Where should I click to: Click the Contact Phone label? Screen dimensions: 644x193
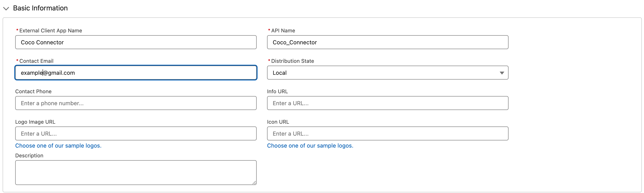(x=33, y=91)
